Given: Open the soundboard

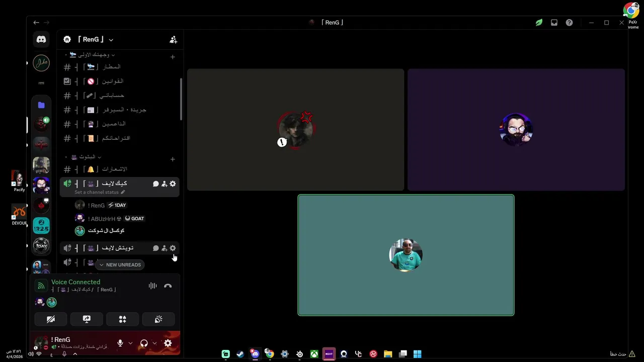Looking at the screenshot, I should coord(158,319).
